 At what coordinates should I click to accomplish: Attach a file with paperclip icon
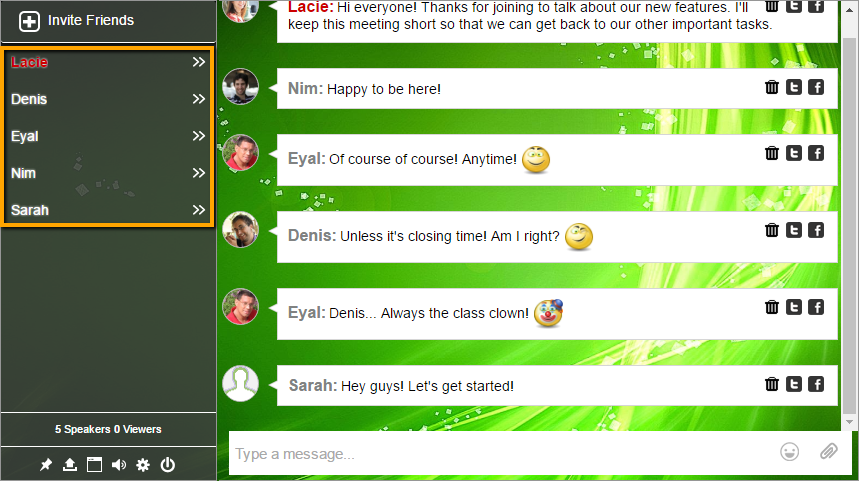(829, 452)
